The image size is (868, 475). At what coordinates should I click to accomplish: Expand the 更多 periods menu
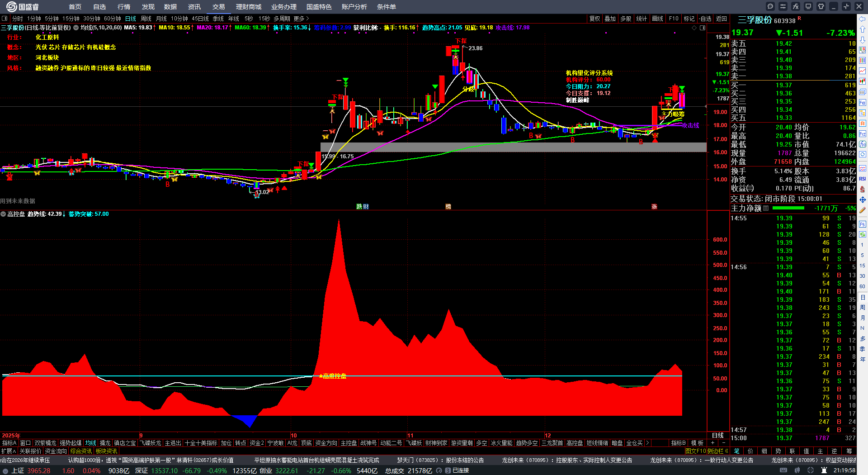click(x=301, y=19)
